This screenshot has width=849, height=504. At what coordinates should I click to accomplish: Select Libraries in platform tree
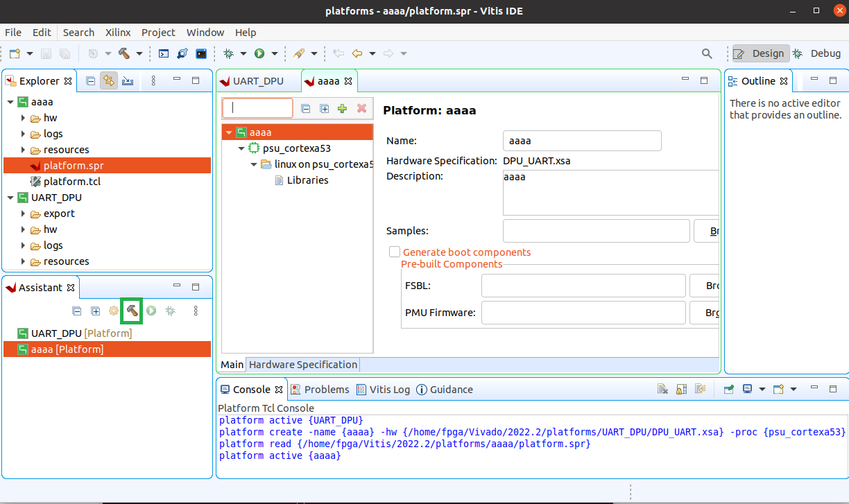308,180
